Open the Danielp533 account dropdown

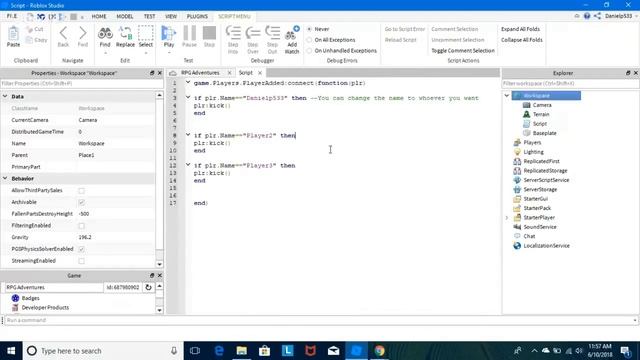[x=621, y=16]
